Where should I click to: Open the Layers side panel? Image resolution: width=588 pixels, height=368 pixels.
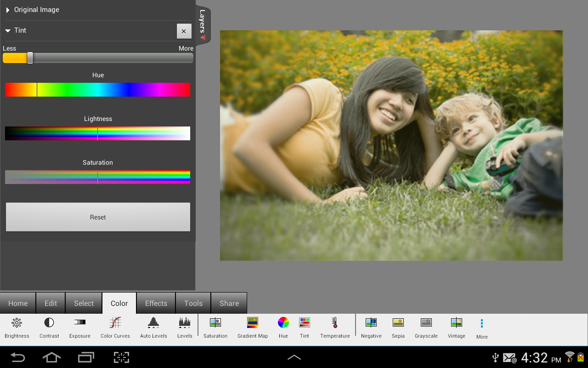[x=203, y=26]
